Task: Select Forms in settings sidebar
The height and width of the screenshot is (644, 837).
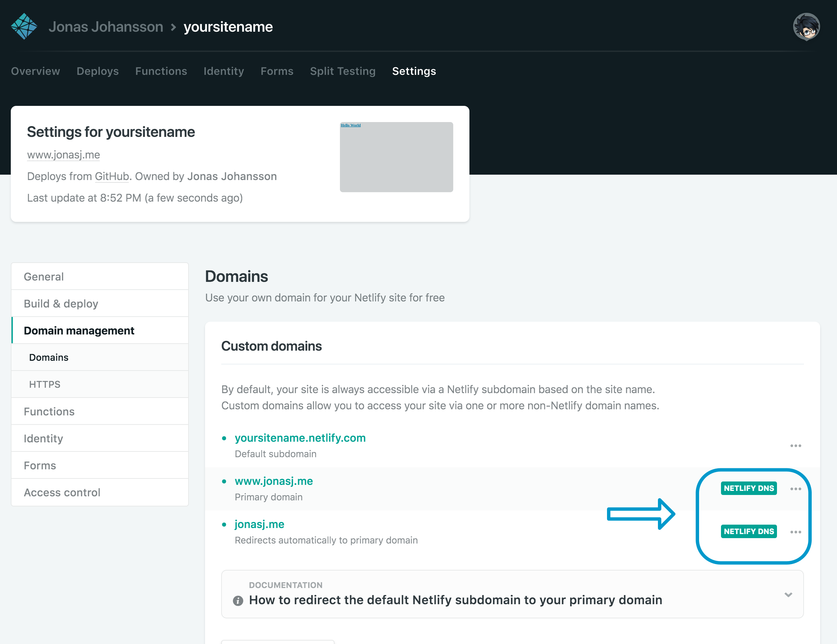Action: coord(100,466)
